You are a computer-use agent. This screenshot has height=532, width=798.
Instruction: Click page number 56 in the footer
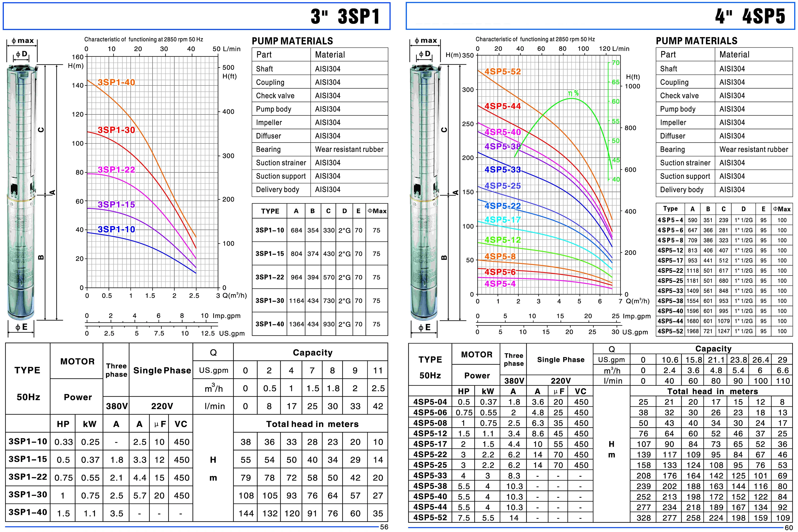click(384, 527)
